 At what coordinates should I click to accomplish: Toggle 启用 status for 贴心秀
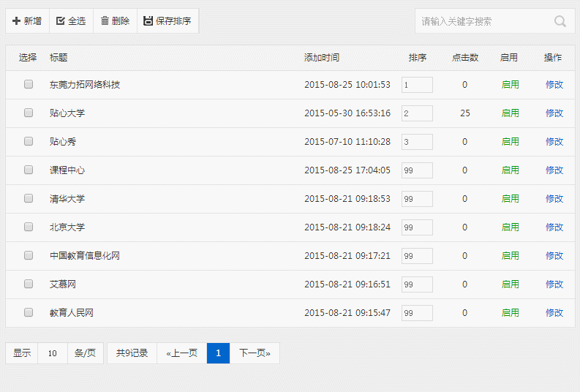tap(510, 142)
